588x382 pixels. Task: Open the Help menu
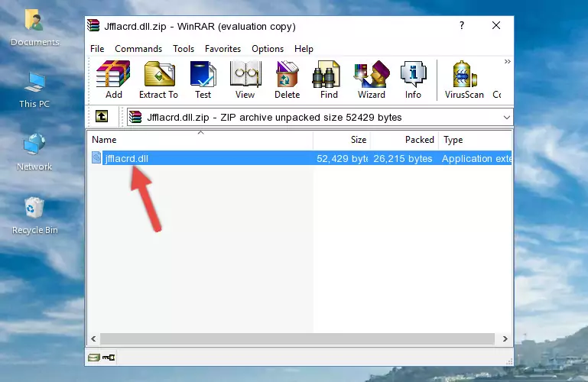tap(304, 49)
